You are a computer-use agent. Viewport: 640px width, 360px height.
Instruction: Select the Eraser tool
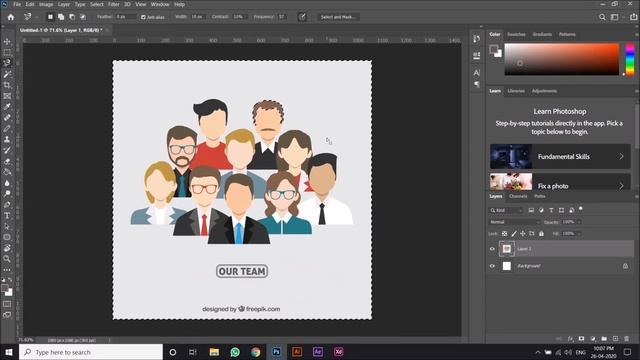(7, 161)
